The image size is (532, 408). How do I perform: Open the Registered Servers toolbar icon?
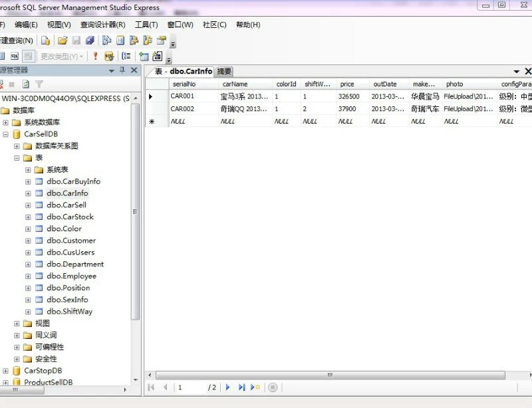pos(107,41)
